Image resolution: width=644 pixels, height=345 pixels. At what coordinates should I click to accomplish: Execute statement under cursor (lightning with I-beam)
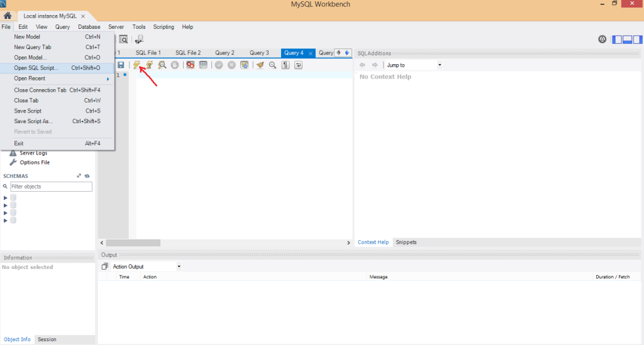coord(150,65)
